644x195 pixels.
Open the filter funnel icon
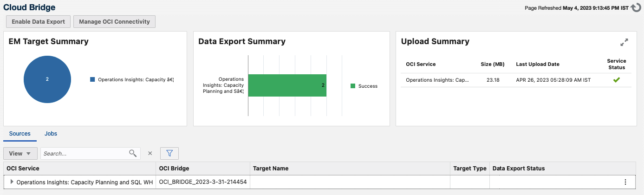[x=169, y=153]
